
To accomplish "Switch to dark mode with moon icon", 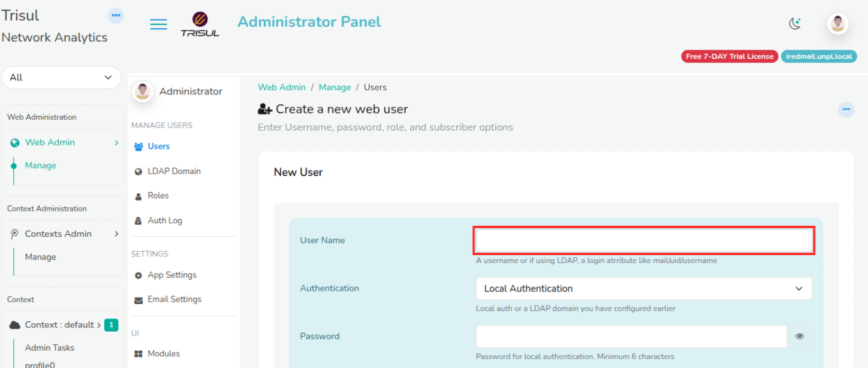I will pyautogui.click(x=795, y=24).
